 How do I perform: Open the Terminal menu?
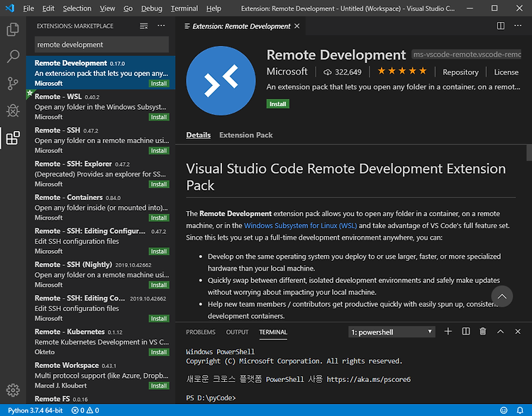tap(184, 8)
